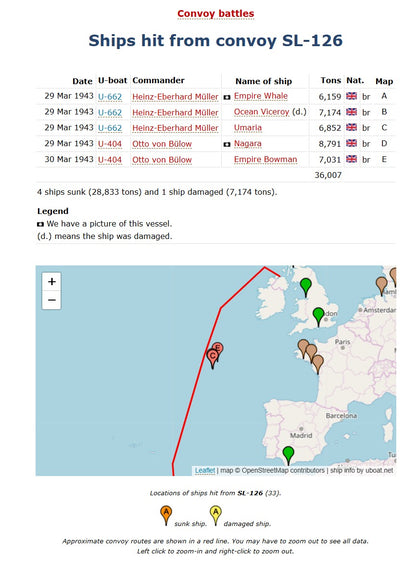Click camera icon beside Empire Whale

coord(227,97)
